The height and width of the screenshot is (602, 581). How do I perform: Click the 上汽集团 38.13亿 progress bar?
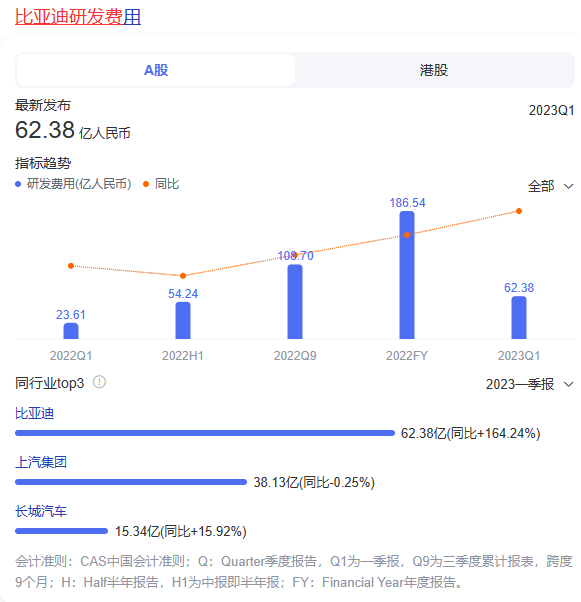click(x=131, y=482)
